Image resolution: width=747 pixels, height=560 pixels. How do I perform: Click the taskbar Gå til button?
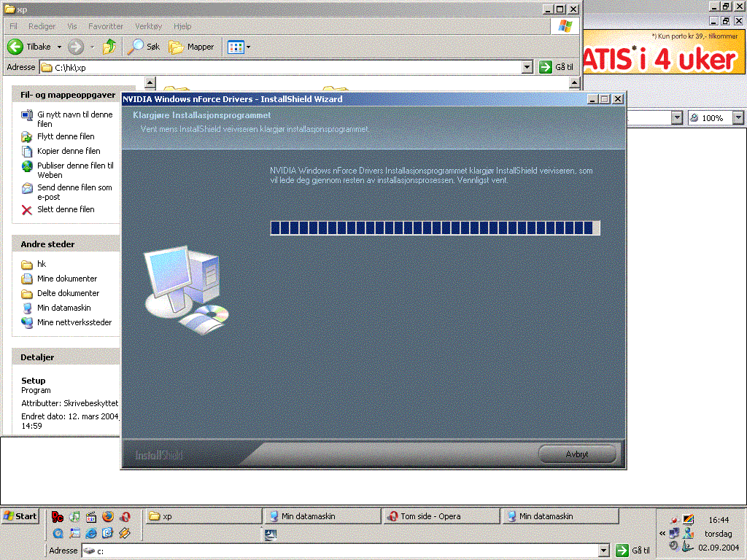632,551
